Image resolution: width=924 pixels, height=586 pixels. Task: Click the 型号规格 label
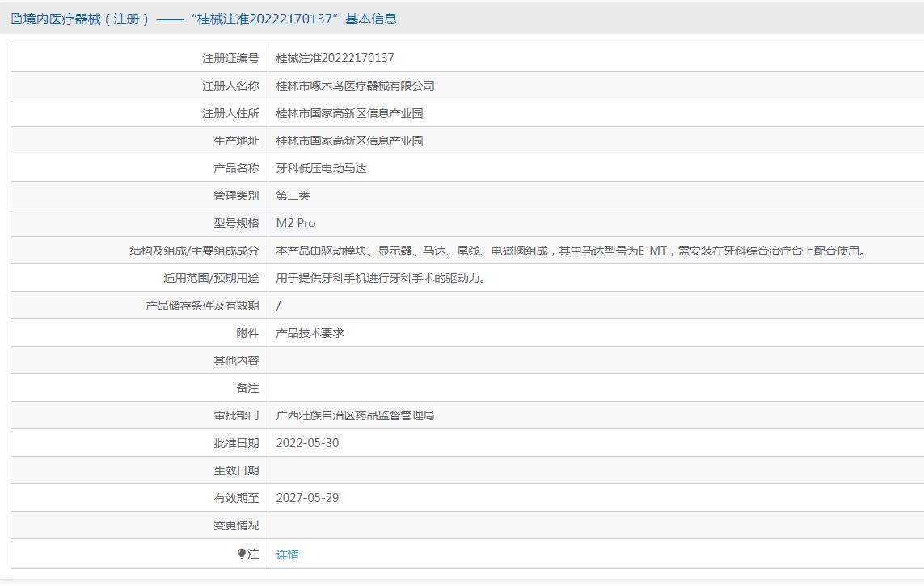pos(236,223)
